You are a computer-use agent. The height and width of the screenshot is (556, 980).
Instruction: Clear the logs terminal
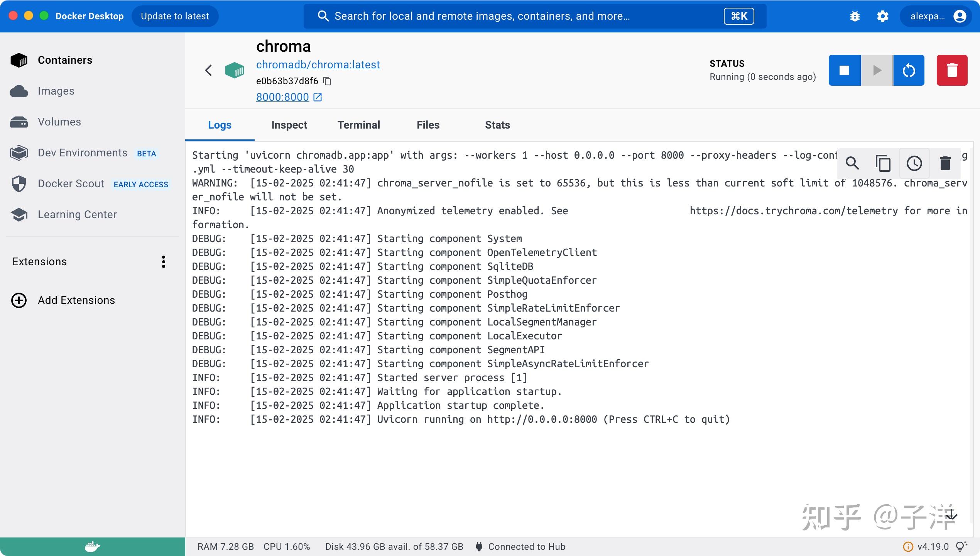click(x=945, y=163)
